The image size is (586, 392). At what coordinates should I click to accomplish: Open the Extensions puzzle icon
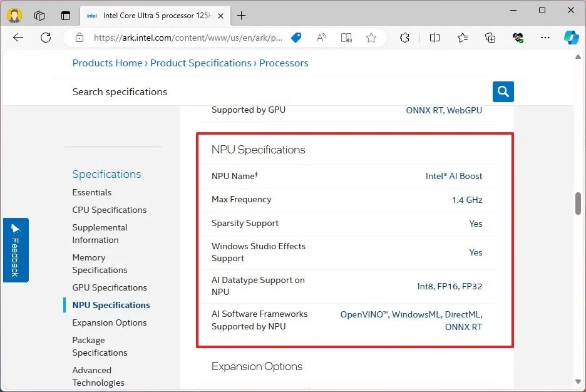(404, 38)
